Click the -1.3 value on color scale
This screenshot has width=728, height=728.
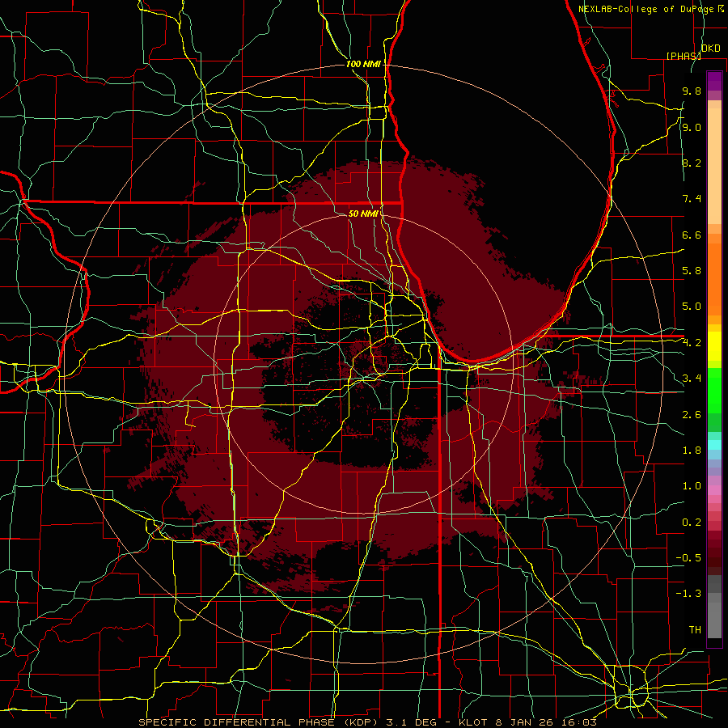pyautogui.click(x=688, y=594)
